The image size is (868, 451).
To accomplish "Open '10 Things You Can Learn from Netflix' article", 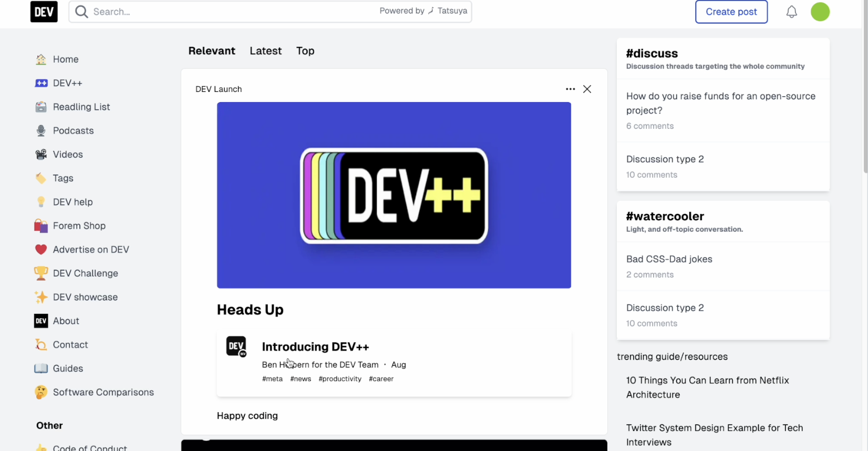I will click(x=707, y=387).
